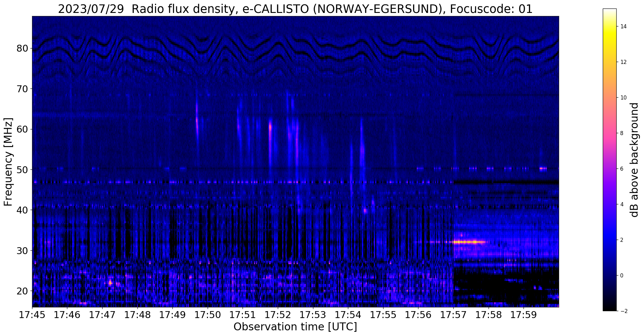
Task: Click the 17:56 time tick label
Action: click(x=418, y=315)
